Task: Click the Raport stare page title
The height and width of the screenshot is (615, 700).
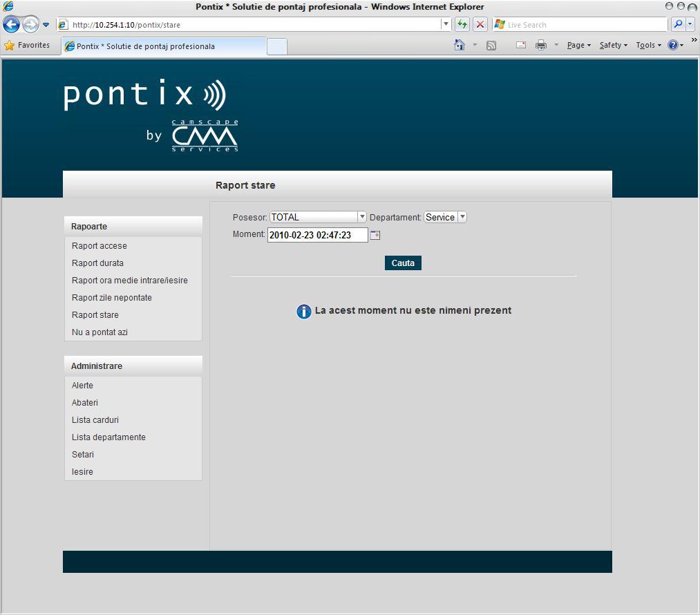Action: (245, 185)
